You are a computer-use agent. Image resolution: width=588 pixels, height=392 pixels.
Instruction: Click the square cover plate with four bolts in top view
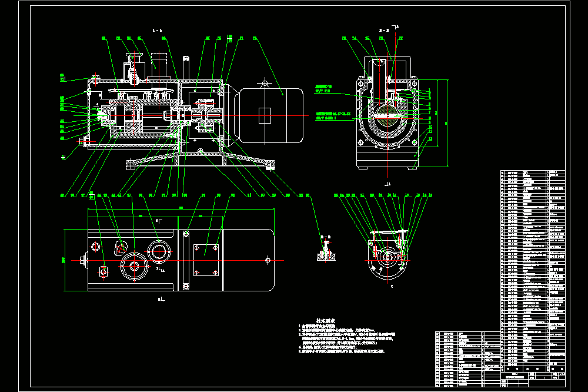[206, 260]
